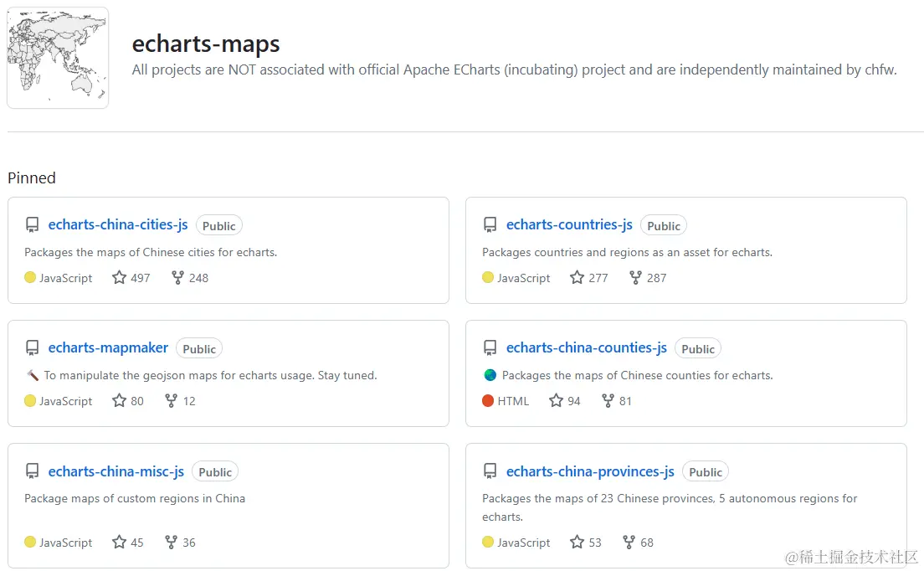Image resolution: width=924 pixels, height=571 pixels.
Task: Click the fork icon of echarts-mapmaker
Action: tap(171, 401)
